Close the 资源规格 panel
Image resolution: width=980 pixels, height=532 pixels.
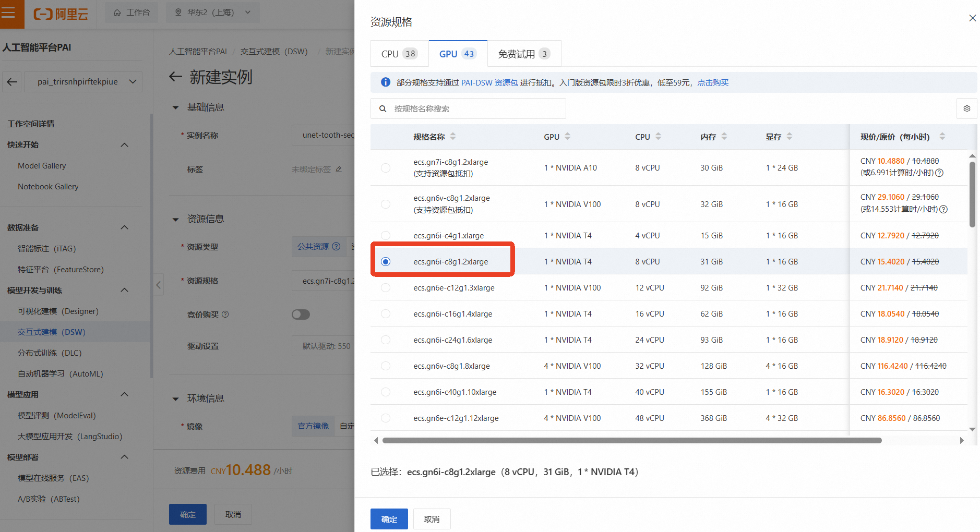tap(972, 18)
